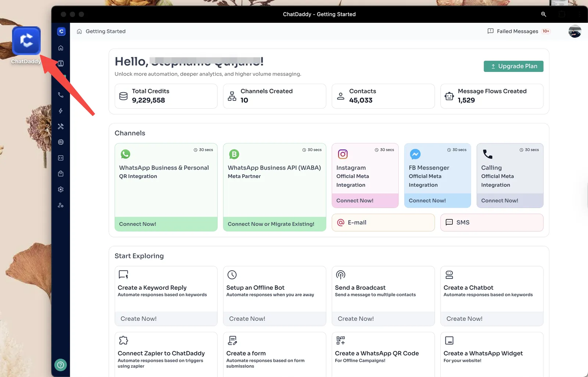The width and height of the screenshot is (588, 377).
Task: Open the user profile avatar
Action: coord(574,32)
